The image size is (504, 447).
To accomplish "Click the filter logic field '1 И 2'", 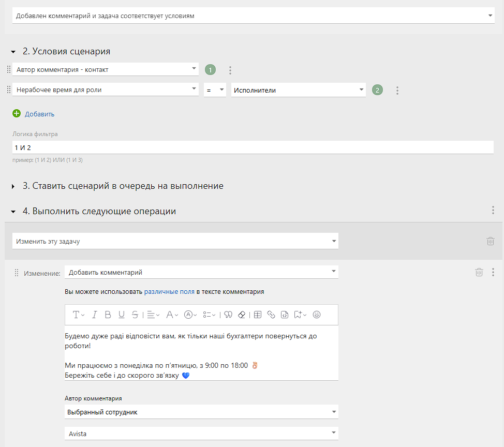I will pyautogui.click(x=253, y=147).
